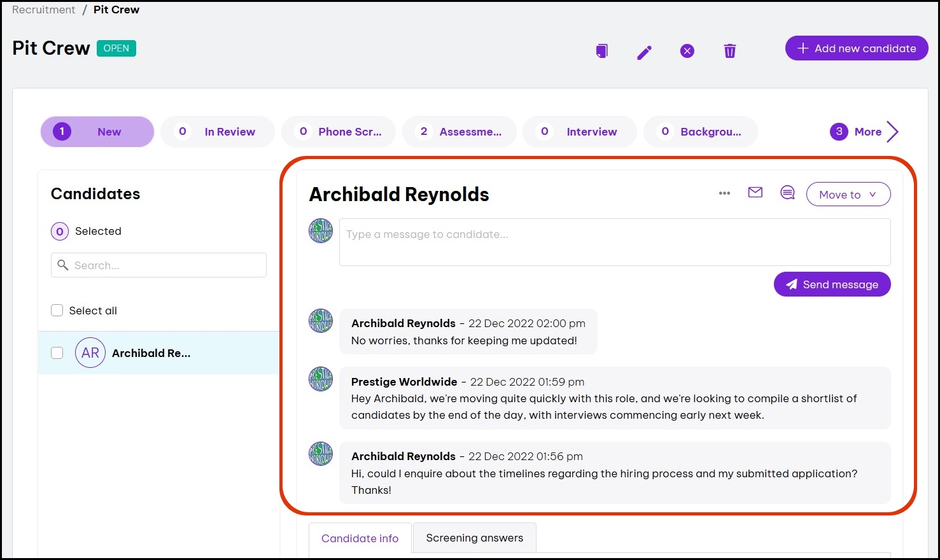Screen dimensions: 940x560
Task: Click the copy job icon
Action: [x=601, y=51]
